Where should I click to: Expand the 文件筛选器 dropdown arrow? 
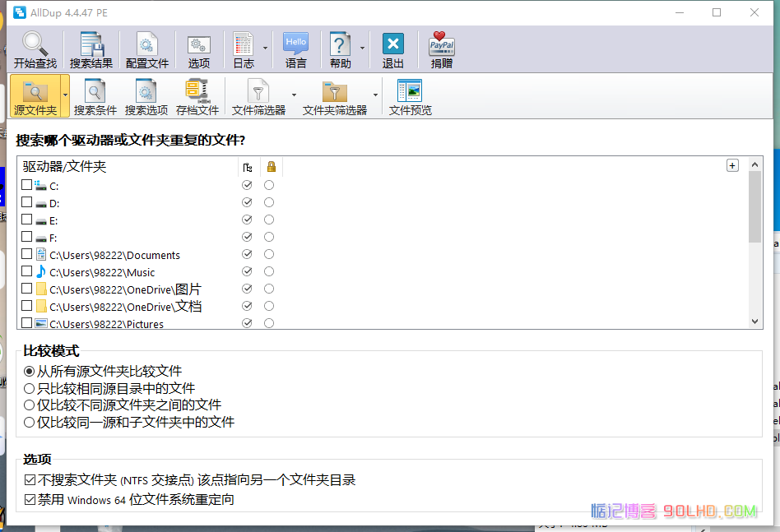[x=294, y=95]
